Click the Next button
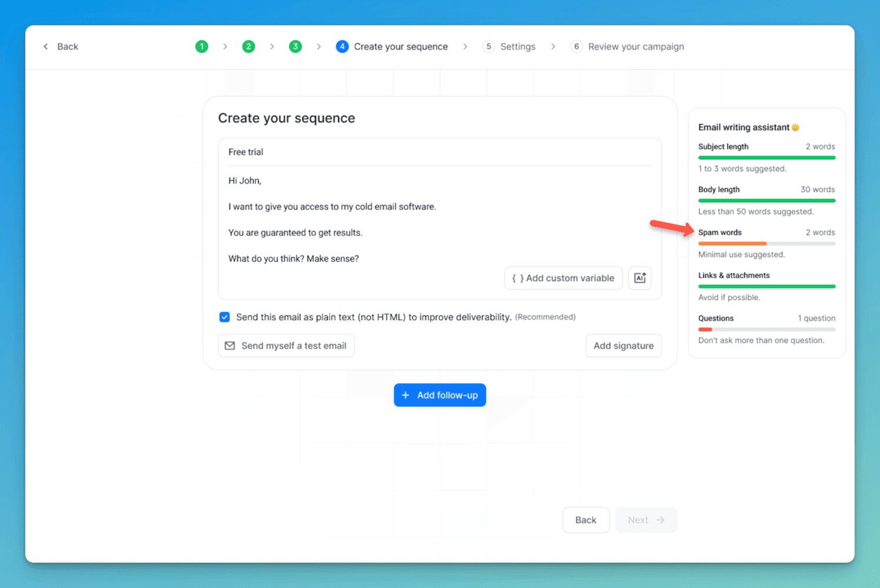This screenshot has width=880, height=588. (x=646, y=520)
